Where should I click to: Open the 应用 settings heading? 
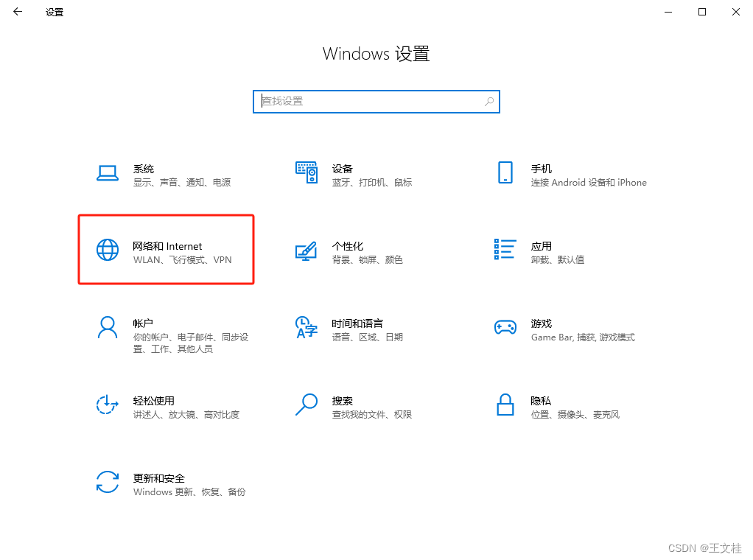542,246
